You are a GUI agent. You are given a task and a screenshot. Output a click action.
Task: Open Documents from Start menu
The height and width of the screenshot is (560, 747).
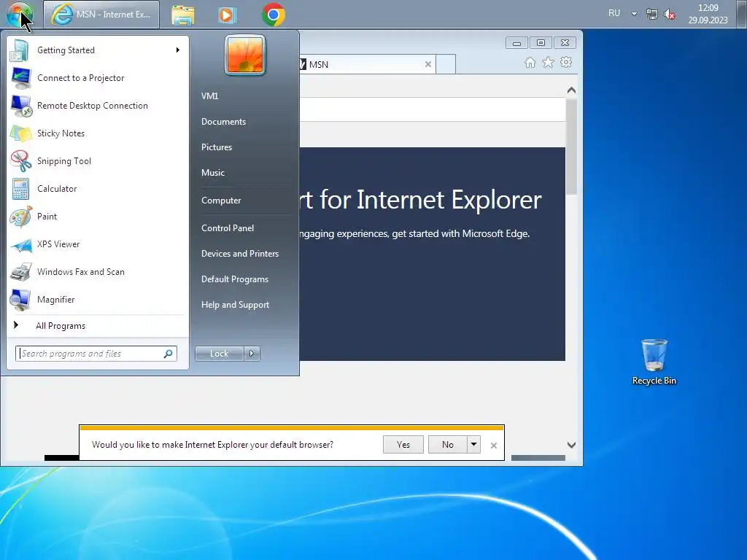(244, 122)
